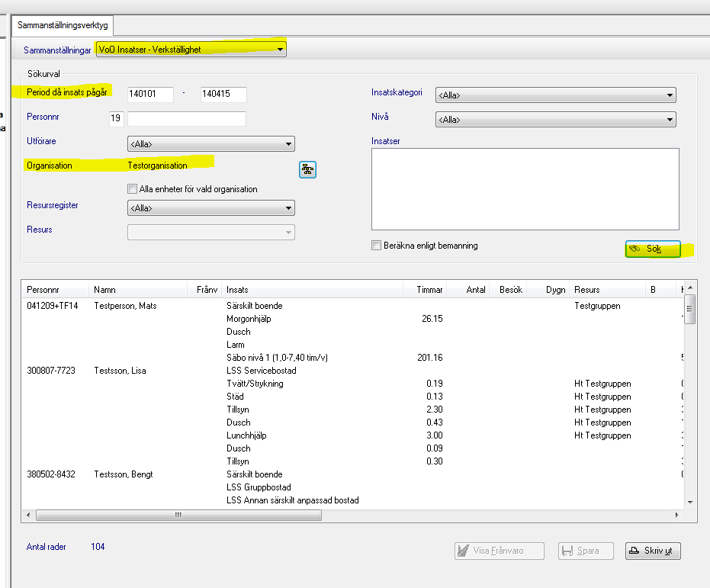
Task: Click the period end date field 140415
Action: coord(223,94)
